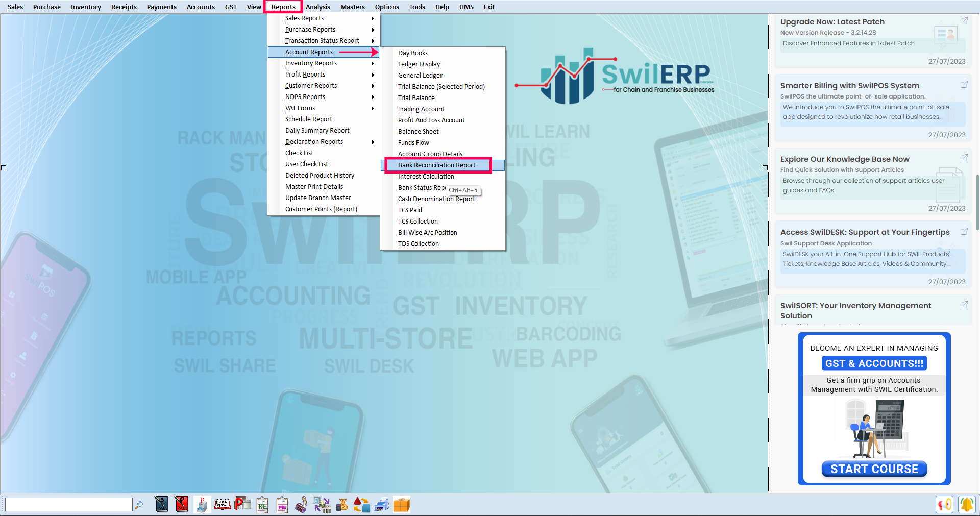
Task: Open the Exit menu item
Action: click(x=489, y=7)
